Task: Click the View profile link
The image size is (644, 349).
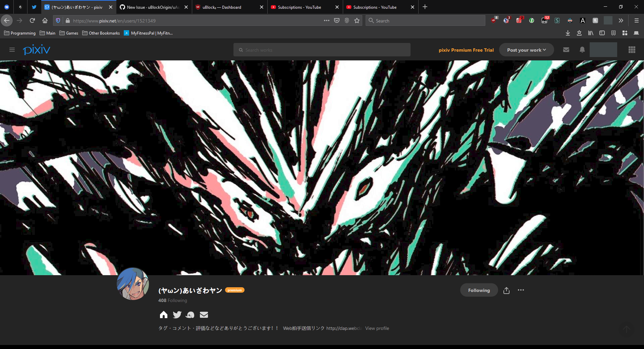Action: click(x=377, y=328)
